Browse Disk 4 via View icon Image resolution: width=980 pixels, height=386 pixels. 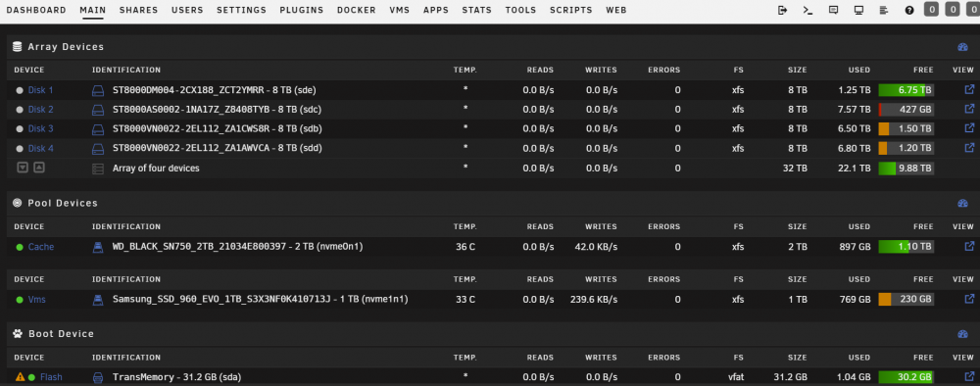point(969,147)
